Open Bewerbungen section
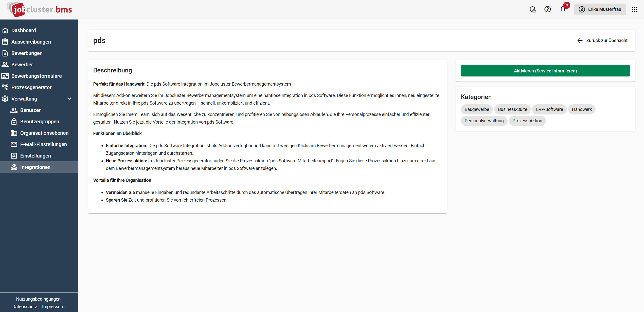This screenshot has width=644, height=312. click(x=39, y=53)
